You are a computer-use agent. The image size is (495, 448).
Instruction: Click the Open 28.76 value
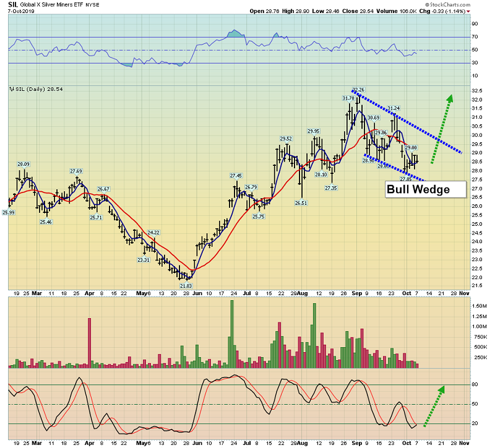point(264,11)
